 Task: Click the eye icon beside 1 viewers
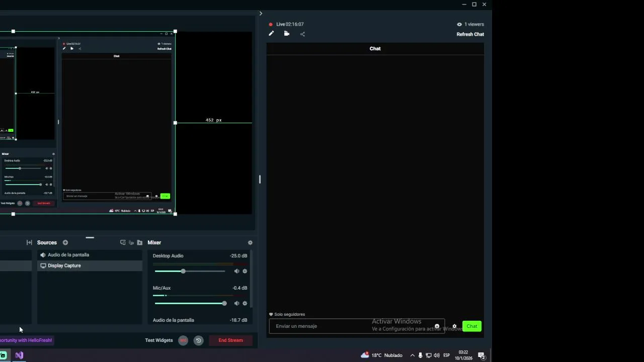(x=459, y=24)
